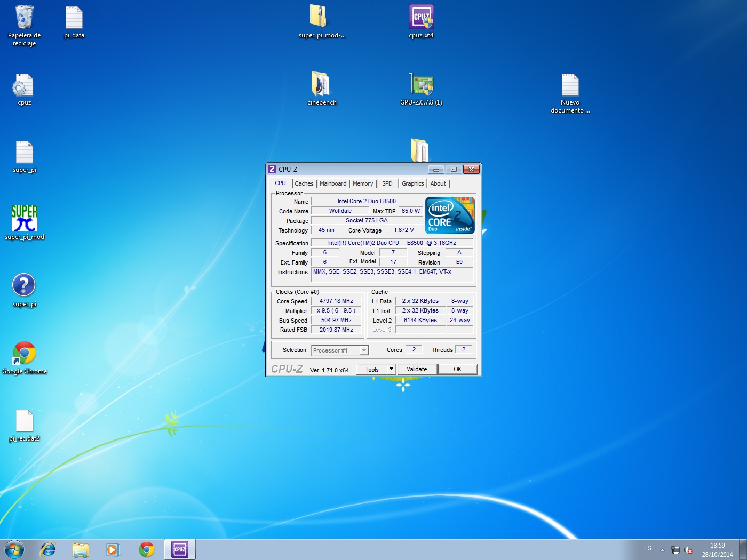This screenshot has height=560, width=747.
Task: Click the Core Speed value 4797.18 MHz
Action: click(337, 301)
